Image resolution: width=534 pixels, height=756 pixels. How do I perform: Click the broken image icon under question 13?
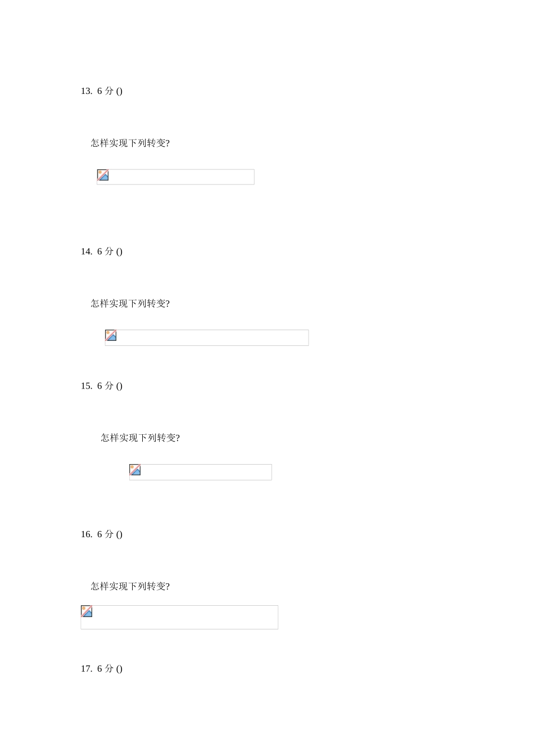103,175
